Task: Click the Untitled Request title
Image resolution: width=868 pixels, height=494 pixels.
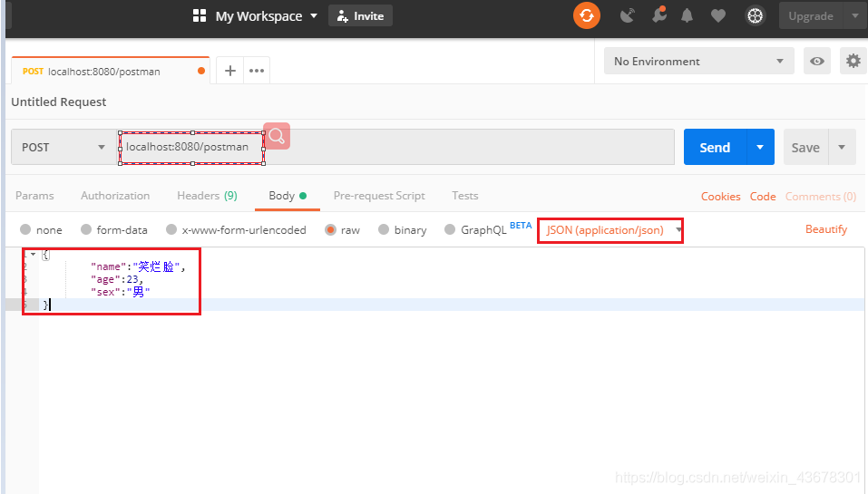Action: coord(59,102)
